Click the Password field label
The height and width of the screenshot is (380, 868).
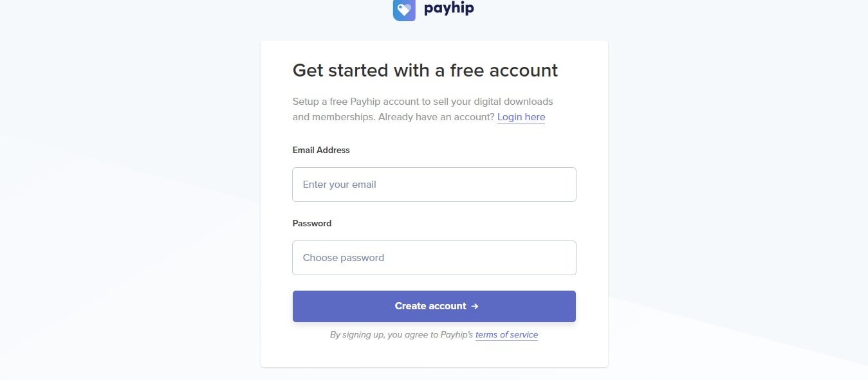[x=312, y=223]
